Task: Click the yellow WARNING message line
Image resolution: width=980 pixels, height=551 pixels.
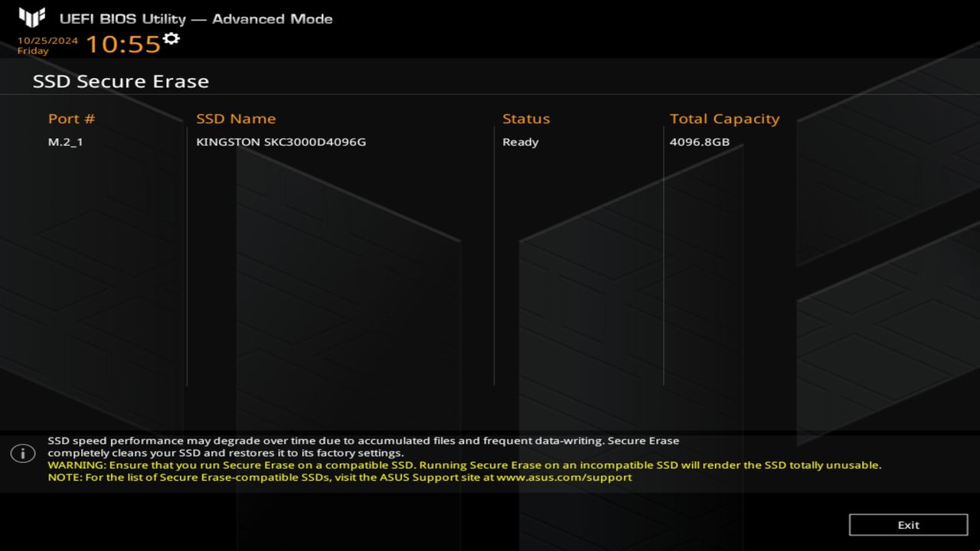Action: tap(464, 465)
